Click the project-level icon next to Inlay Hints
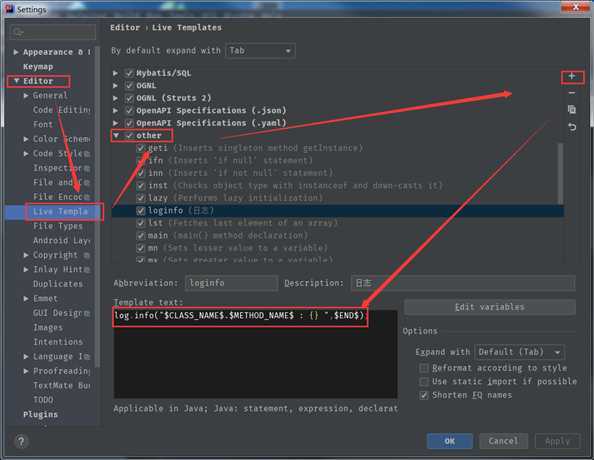This screenshot has height=460, width=594. click(x=87, y=270)
